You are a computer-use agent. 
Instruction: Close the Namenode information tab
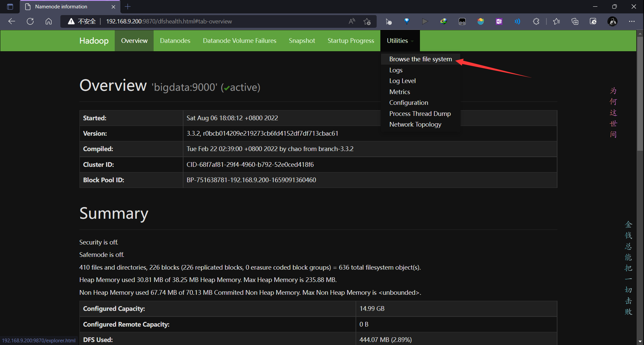click(113, 7)
